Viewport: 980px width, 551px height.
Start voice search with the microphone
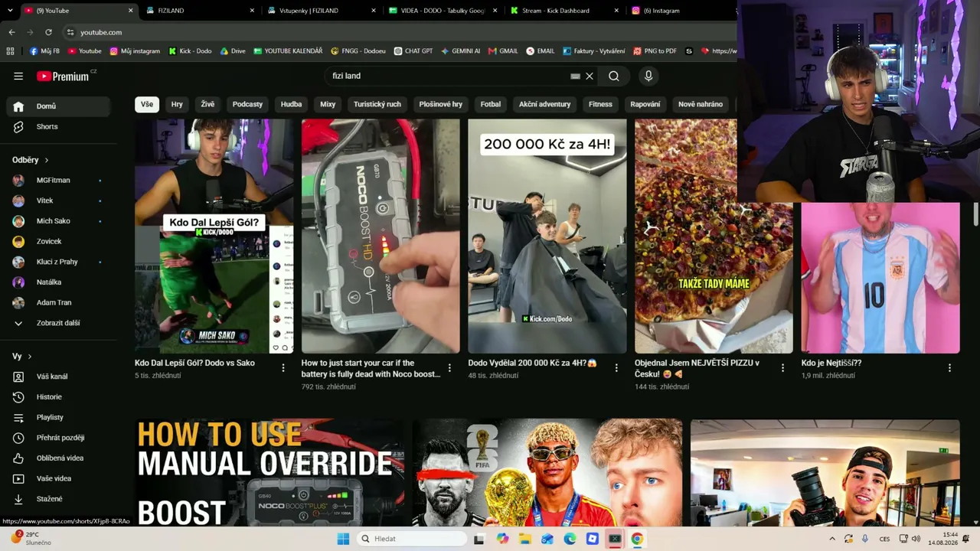(648, 76)
